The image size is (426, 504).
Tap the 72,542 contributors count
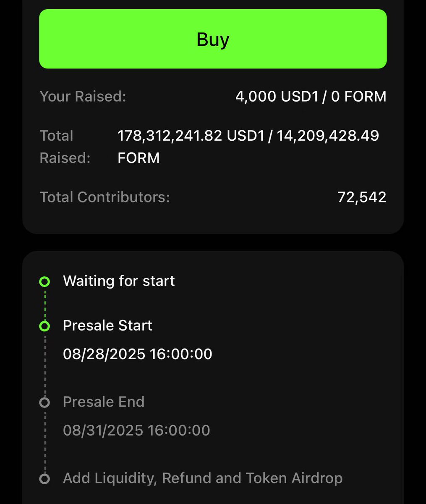362,197
